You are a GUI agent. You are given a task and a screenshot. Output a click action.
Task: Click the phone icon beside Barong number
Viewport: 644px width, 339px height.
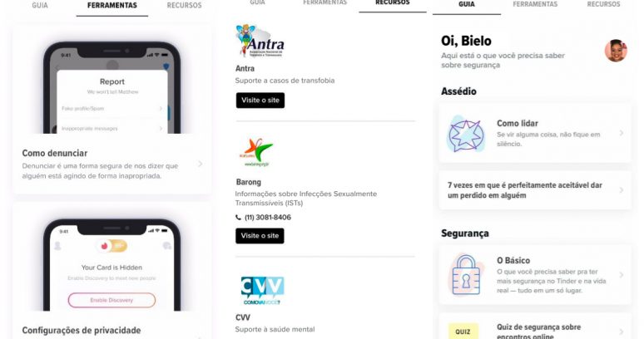238,218
